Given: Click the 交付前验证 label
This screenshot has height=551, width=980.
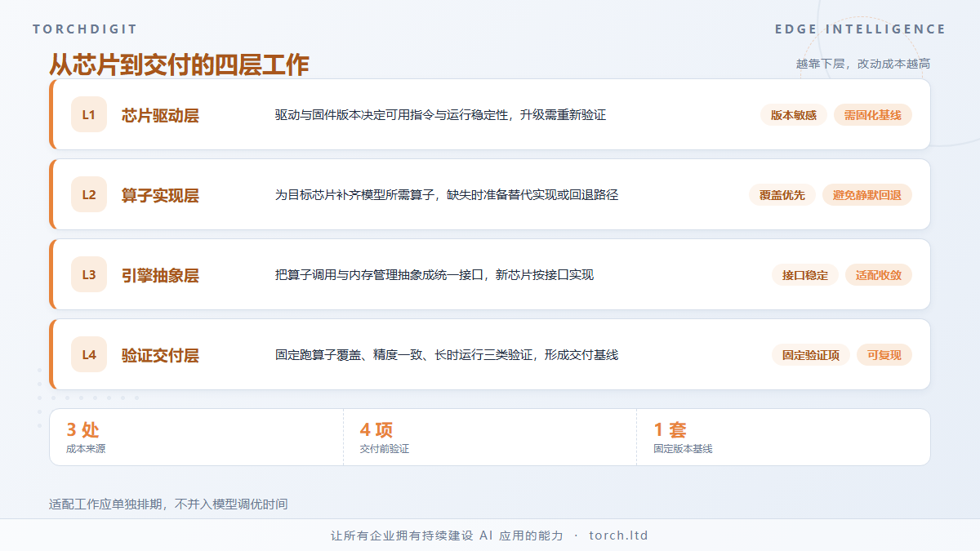Looking at the screenshot, I should pyautogui.click(x=385, y=449).
